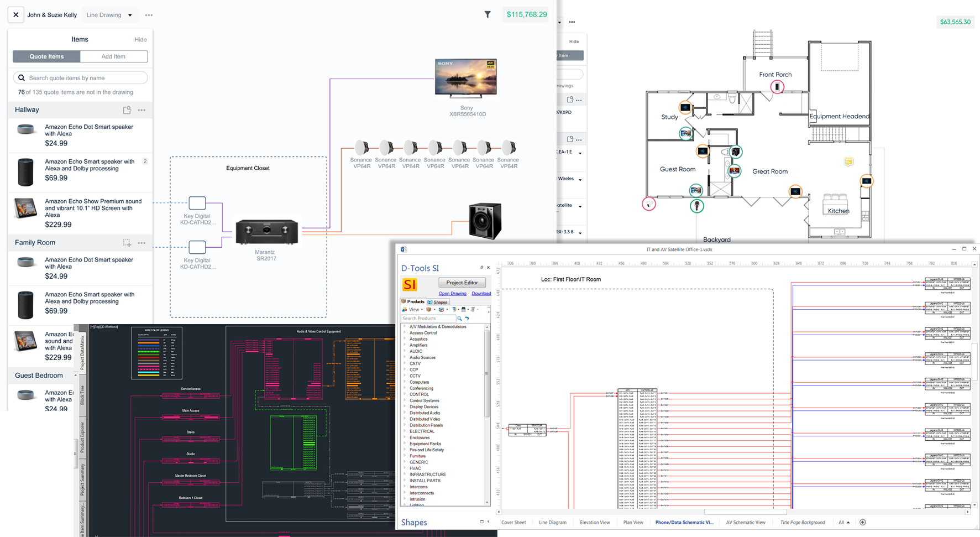
Task: Close the D-Tools SI pane
Action: (x=488, y=268)
